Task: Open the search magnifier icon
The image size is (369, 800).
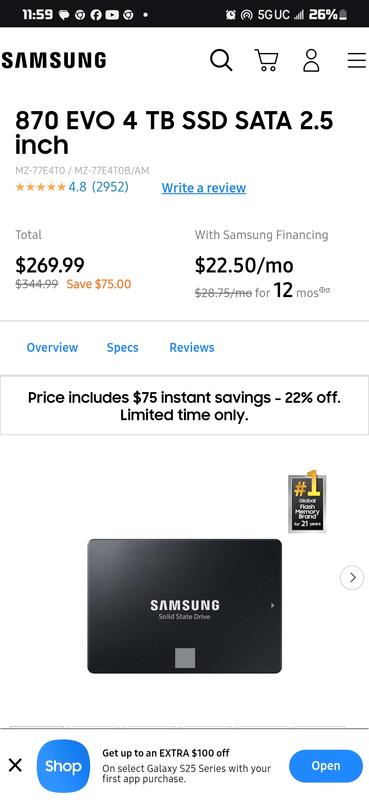Action: (221, 61)
